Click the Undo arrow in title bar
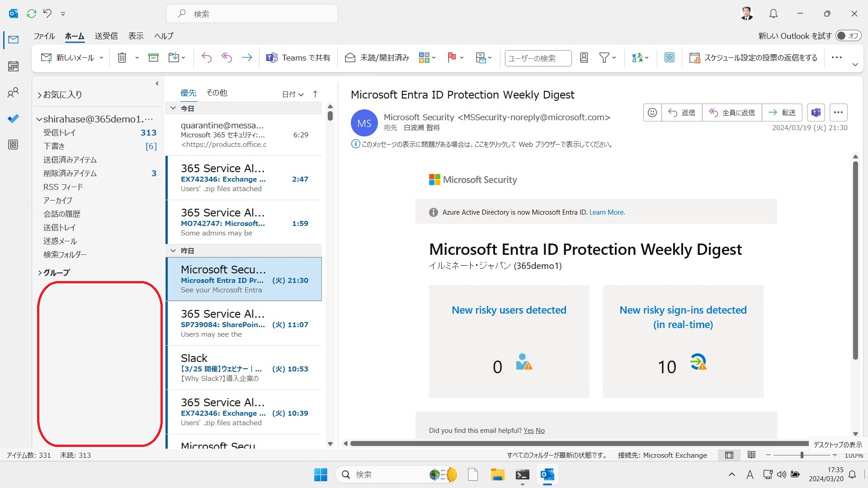 (x=47, y=14)
